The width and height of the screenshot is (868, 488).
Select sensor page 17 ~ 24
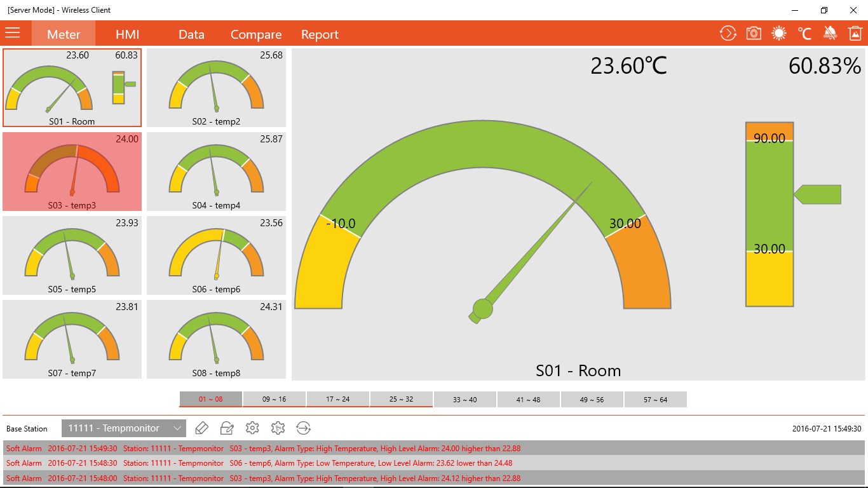point(338,399)
